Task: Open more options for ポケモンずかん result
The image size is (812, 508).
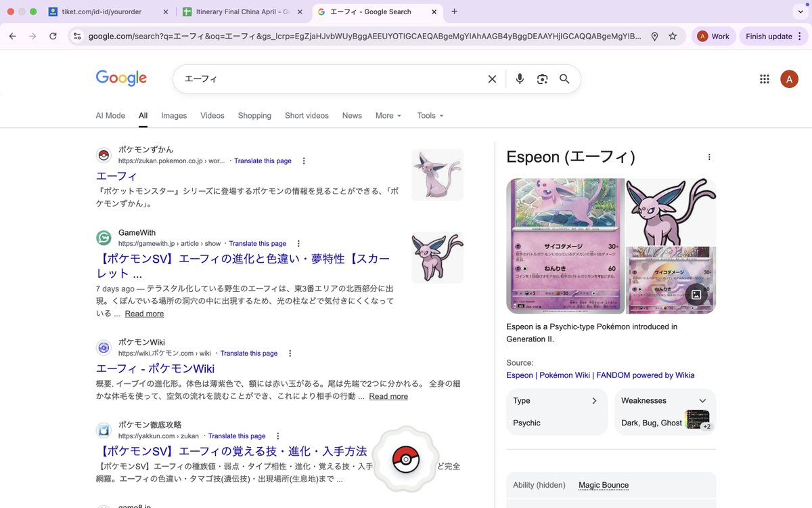Action: click(x=304, y=161)
